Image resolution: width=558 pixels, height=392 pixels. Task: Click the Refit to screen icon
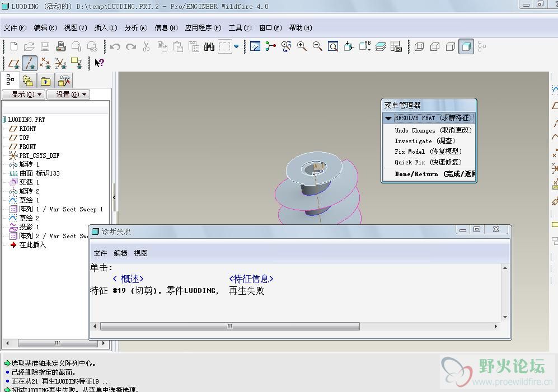tap(333, 46)
